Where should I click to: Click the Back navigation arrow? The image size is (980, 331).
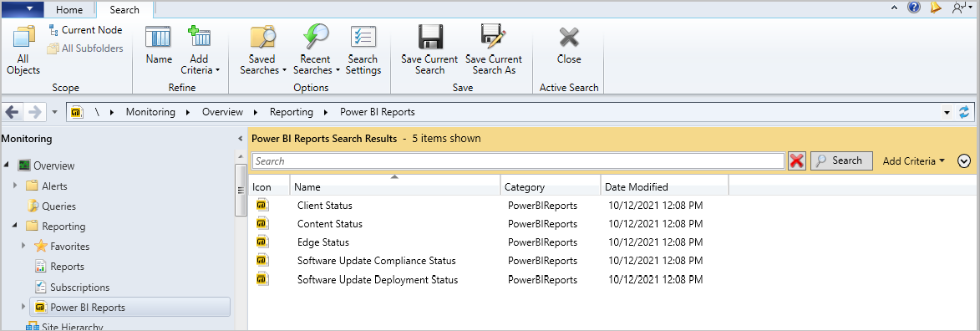click(x=12, y=112)
